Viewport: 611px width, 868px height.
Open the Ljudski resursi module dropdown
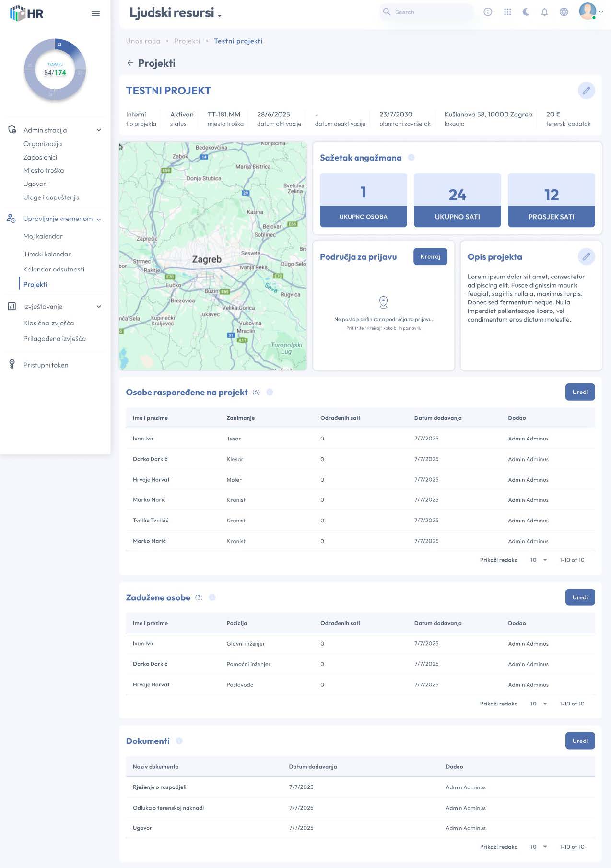pyautogui.click(x=176, y=12)
